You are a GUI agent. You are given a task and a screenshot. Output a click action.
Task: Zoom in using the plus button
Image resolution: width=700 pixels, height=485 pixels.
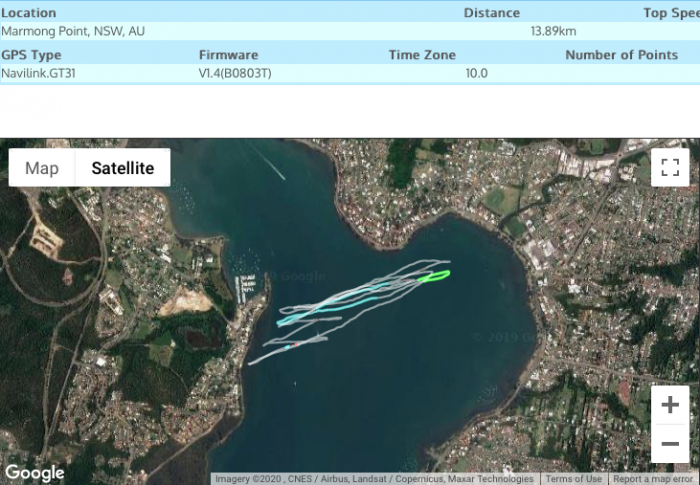click(670, 405)
